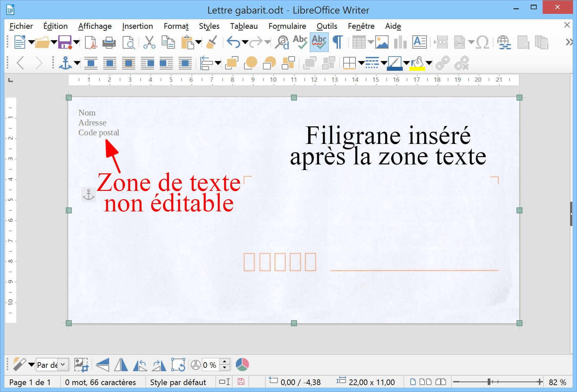Viewport: 577px width, 392px height.
Task: Expand the New document dropdown arrow
Action: click(31, 42)
